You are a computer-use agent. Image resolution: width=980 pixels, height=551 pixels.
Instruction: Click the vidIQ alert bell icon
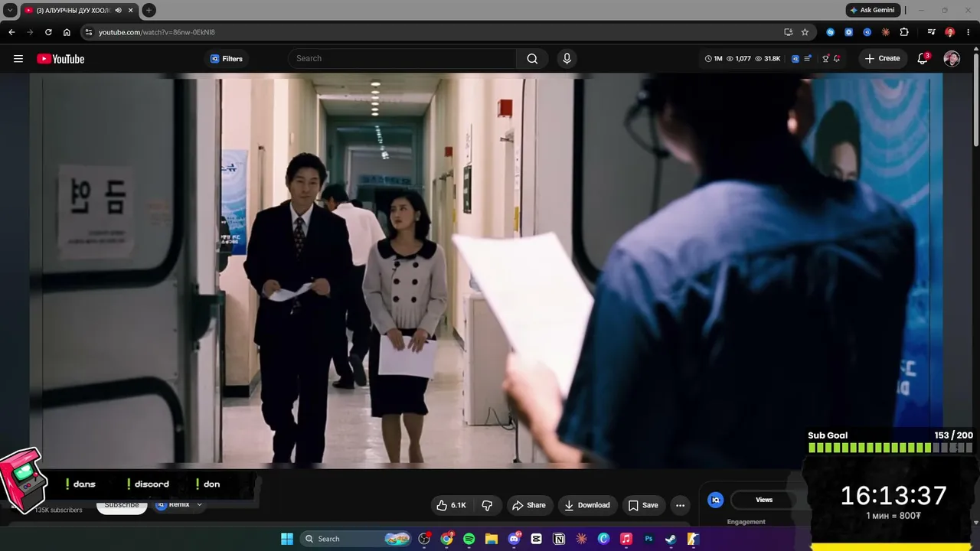point(837,59)
